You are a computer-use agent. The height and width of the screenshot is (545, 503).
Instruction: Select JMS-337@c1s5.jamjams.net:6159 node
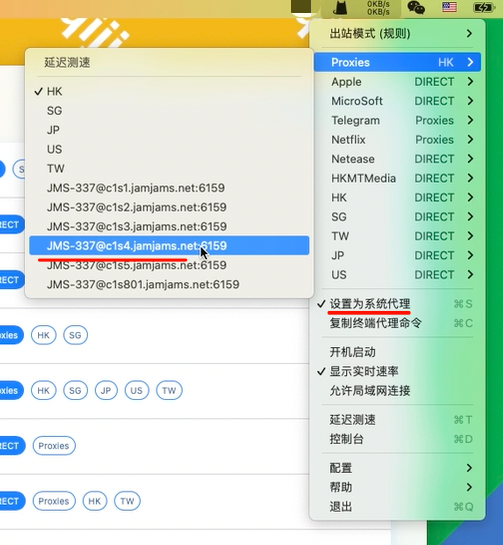coord(169,265)
